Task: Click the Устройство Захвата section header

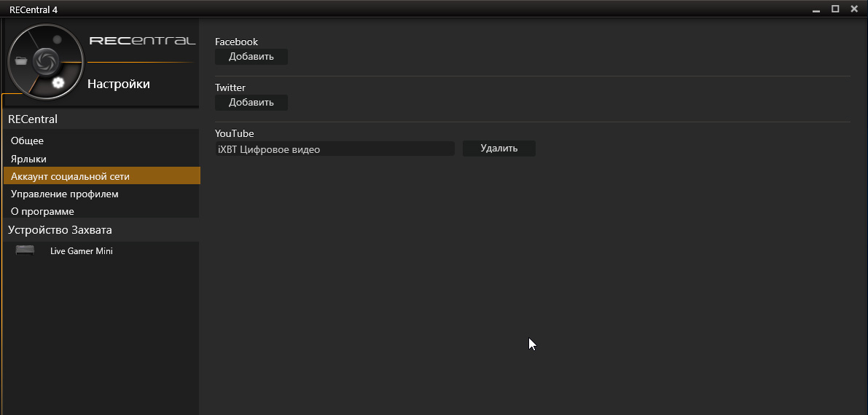Action: click(x=60, y=230)
